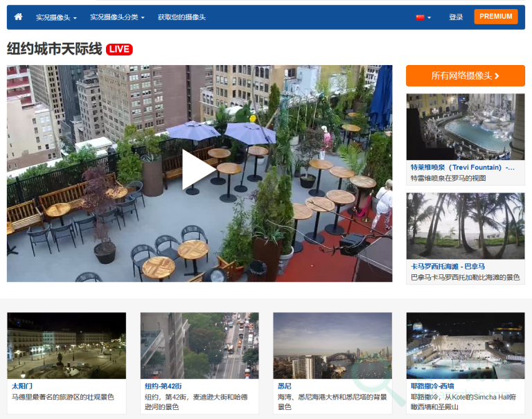Open the Chinese flag language selector
Screen dimensions: 532x419
423,17
